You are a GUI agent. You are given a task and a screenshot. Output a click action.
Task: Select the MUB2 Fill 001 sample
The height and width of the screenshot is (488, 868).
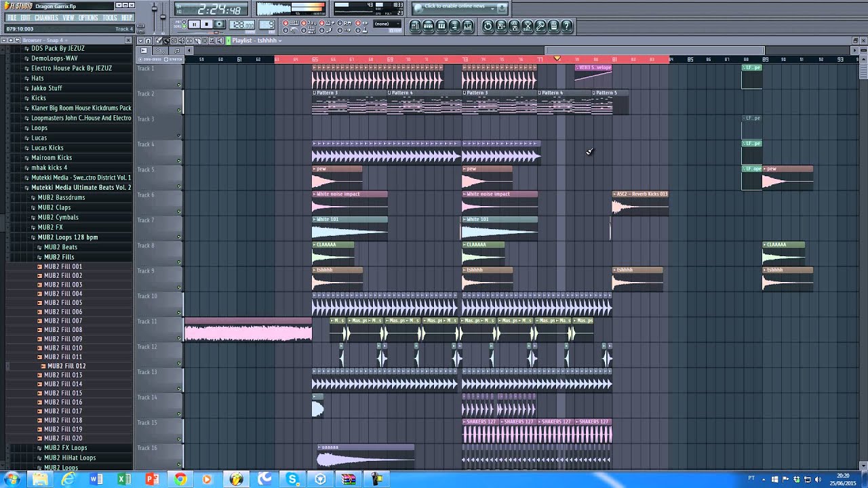(63, 266)
